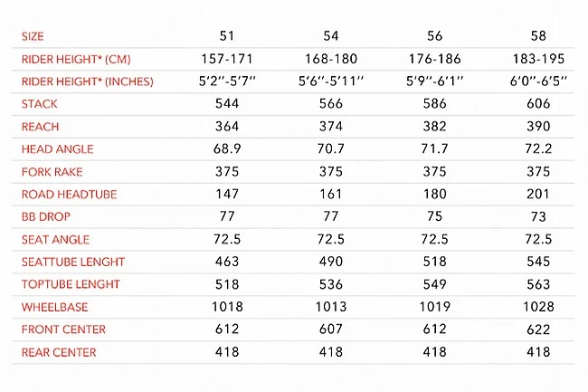Click the HEAD ANGLE row label
The height and width of the screenshot is (392, 588).
pyautogui.click(x=57, y=149)
